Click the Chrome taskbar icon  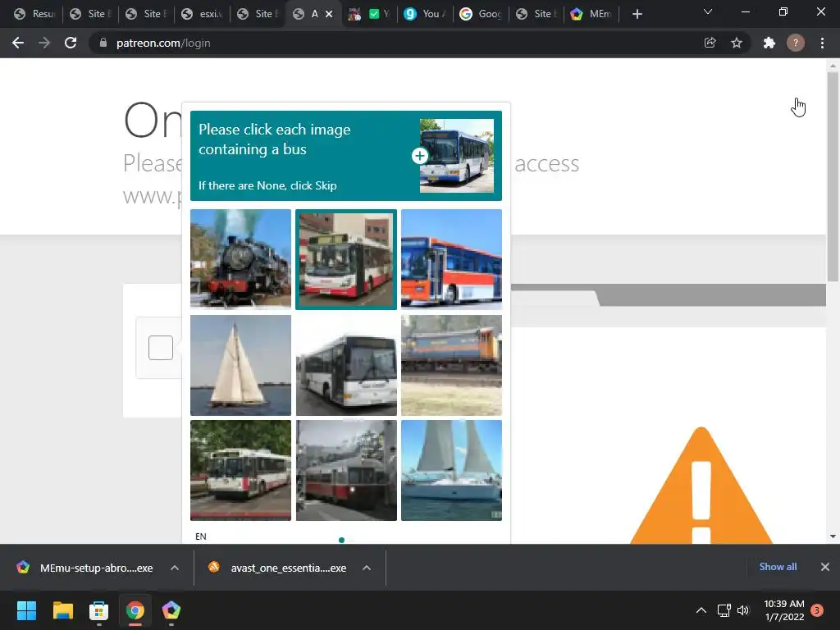click(x=135, y=610)
